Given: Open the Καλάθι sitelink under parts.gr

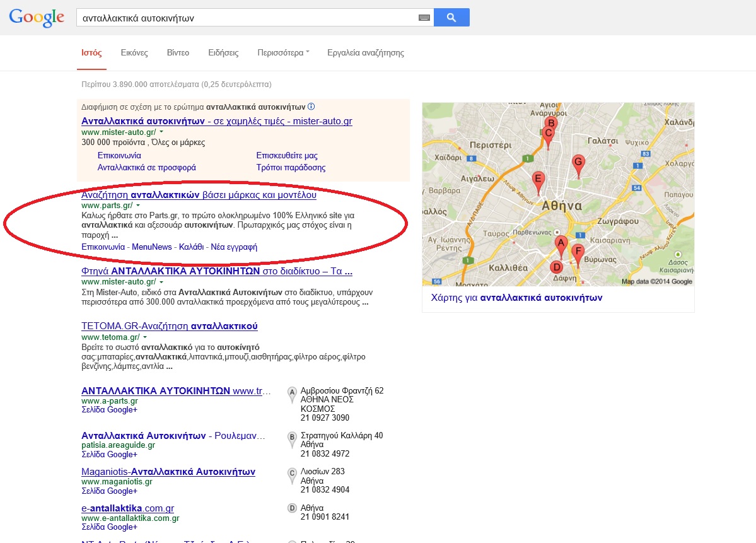Looking at the screenshot, I should pyautogui.click(x=192, y=247).
